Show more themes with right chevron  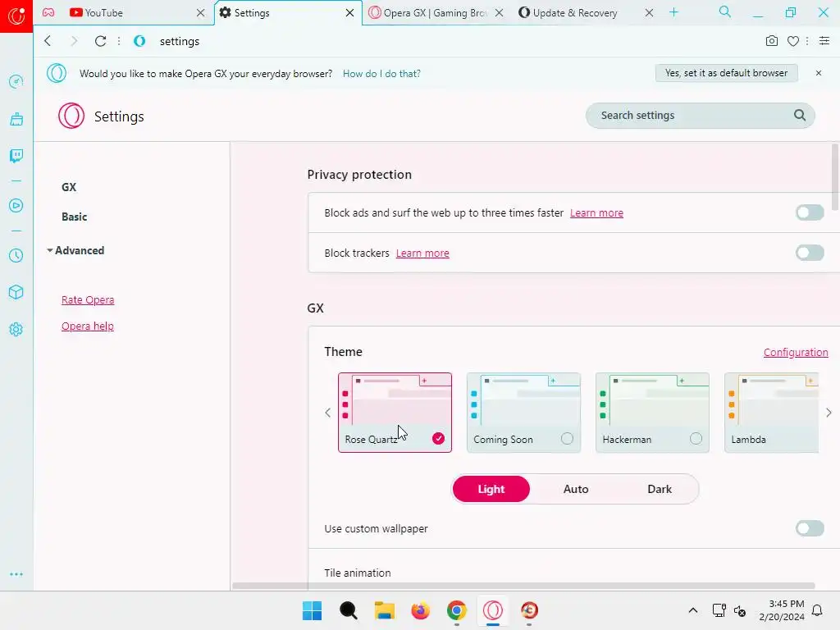tap(829, 413)
